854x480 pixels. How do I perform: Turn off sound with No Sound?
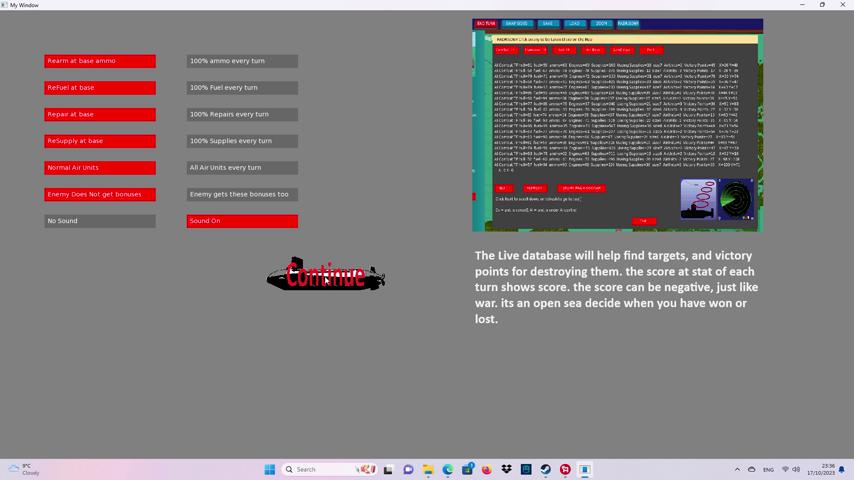coord(100,221)
